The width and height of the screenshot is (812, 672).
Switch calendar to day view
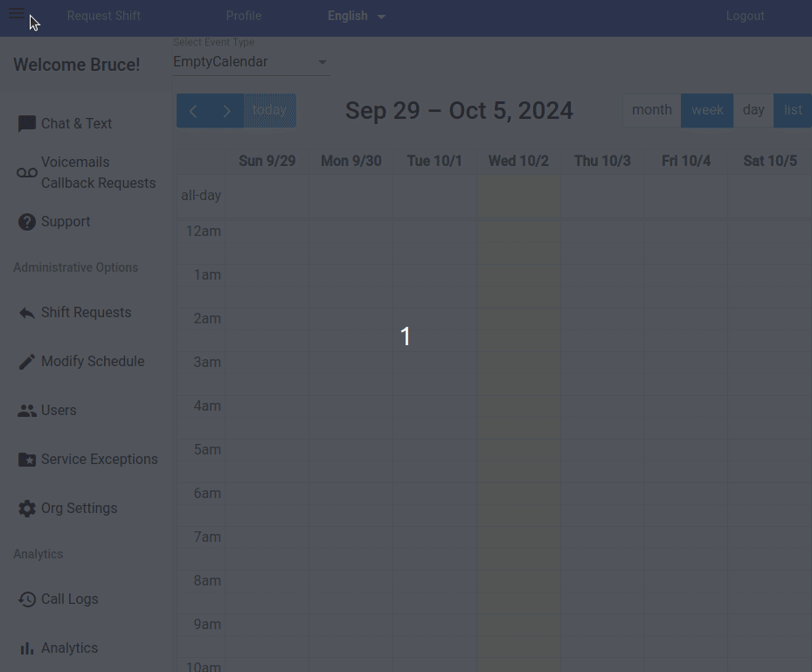click(x=753, y=110)
